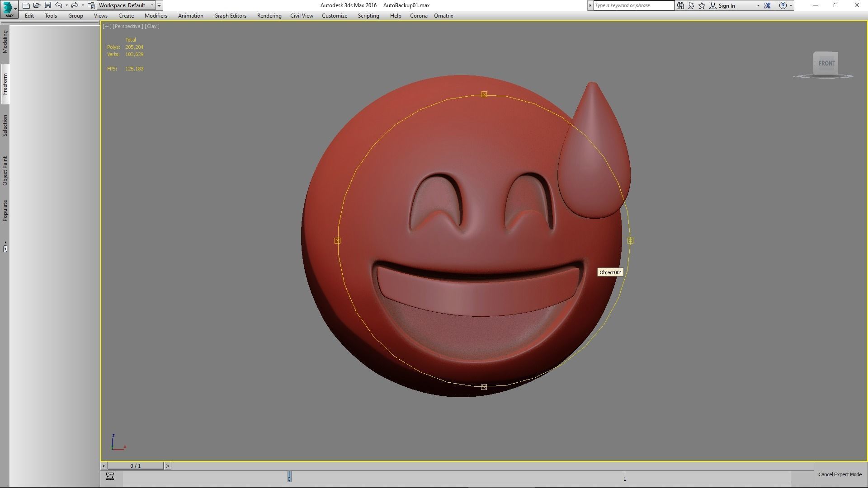
Task: Switch to the Freeform ribbon tab
Action: click(x=5, y=84)
